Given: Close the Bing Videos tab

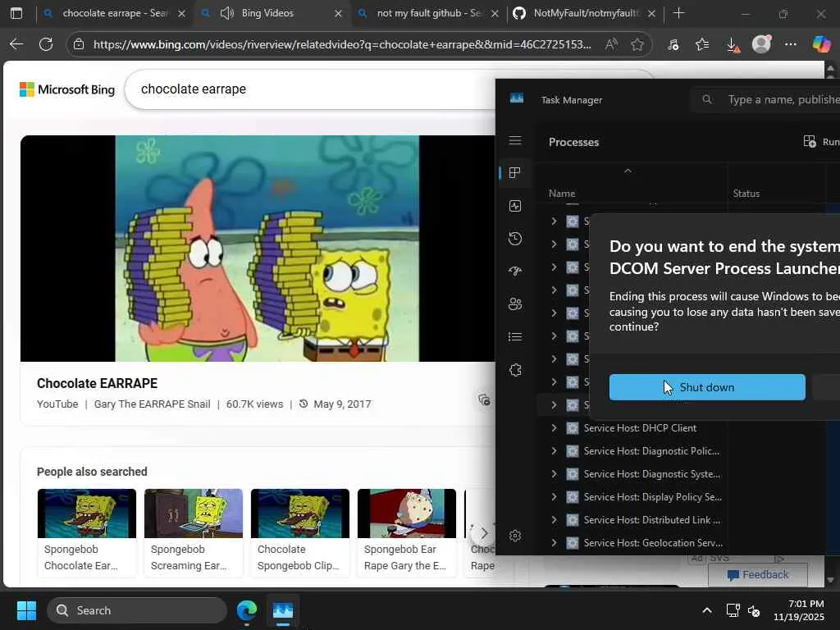Looking at the screenshot, I should coord(338,13).
